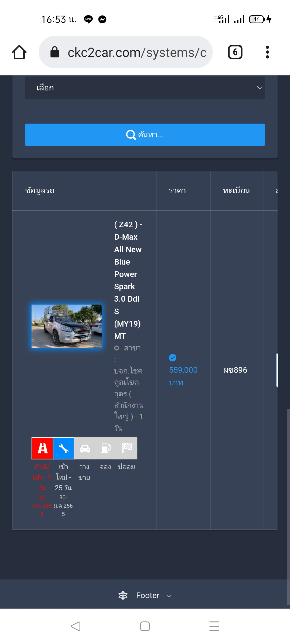Image resolution: width=290 pixels, height=644 pixels.
Task: Open the tab switcher showing 6 tabs
Action: tap(235, 52)
